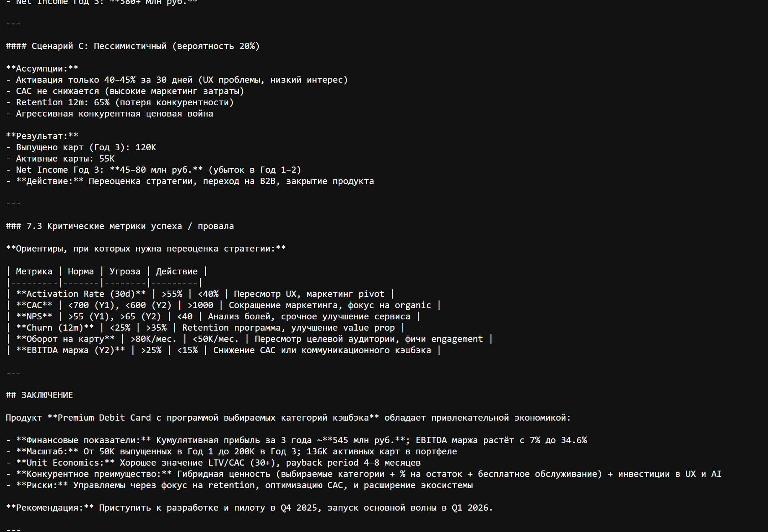Click the bold '**Ассумпции:**' label
Screen dimensions: 768x532
42,69
